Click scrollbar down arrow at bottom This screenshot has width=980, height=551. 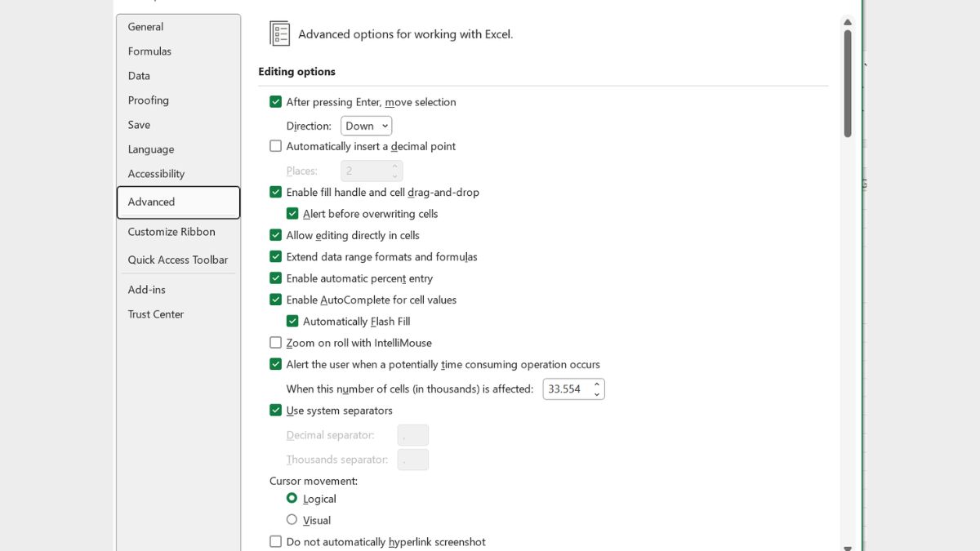click(848, 548)
